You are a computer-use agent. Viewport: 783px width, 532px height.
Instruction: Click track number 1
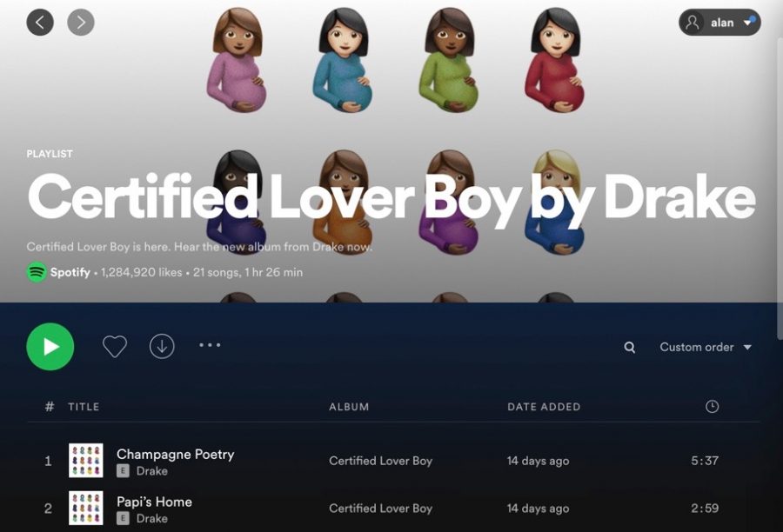point(48,461)
